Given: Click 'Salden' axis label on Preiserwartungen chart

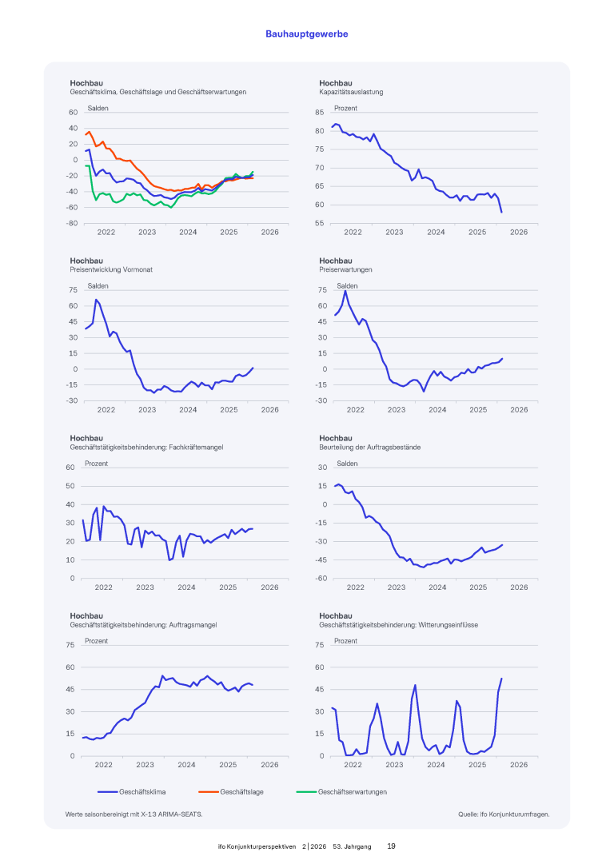Looking at the screenshot, I should point(347,285).
